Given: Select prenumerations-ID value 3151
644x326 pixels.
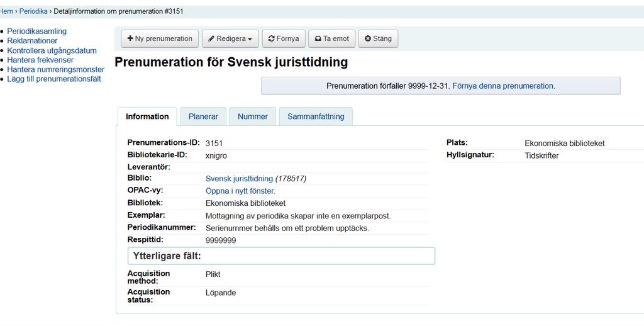Looking at the screenshot, I should point(214,143).
